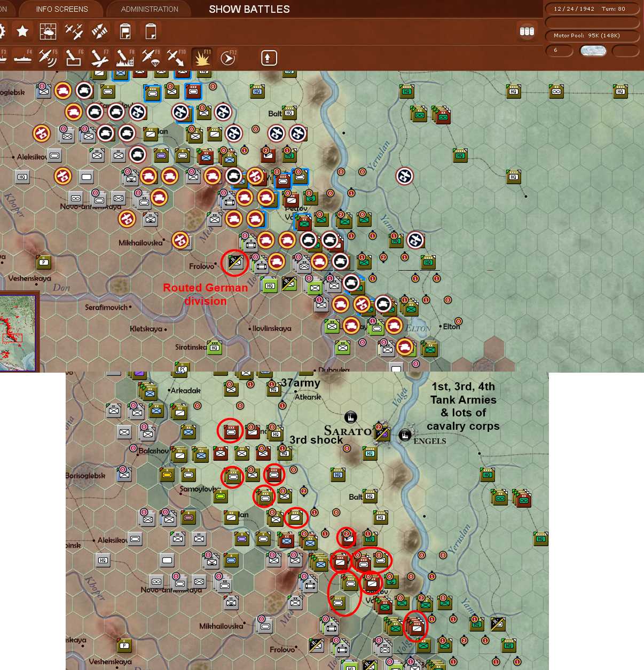Click the Frolovo label in lower map
644x670 pixels.
(x=282, y=650)
